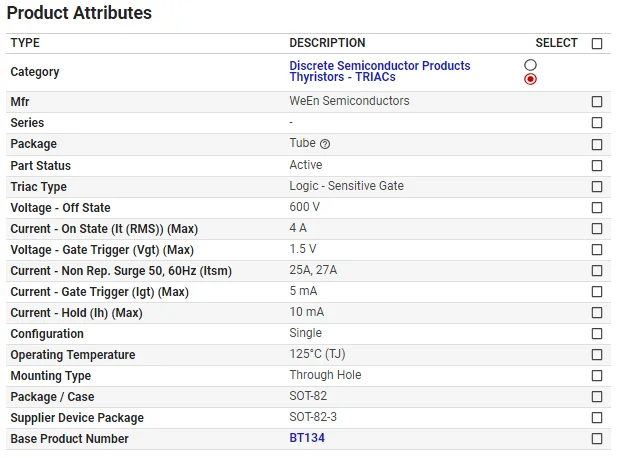Check the Package / Case SOT-82 checkbox
Image resolution: width=625 pixels, height=458 pixels.
coord(597,396)
